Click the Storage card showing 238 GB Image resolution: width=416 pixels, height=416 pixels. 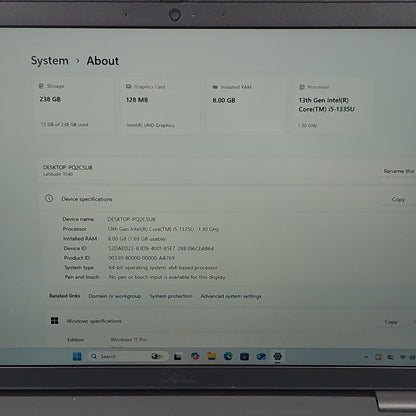point(74,106)
